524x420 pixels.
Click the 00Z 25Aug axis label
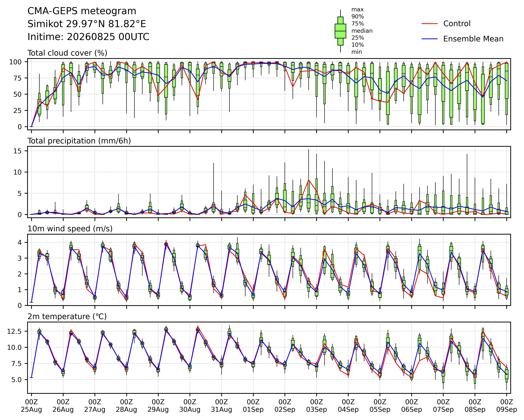[x=31, y=406]
